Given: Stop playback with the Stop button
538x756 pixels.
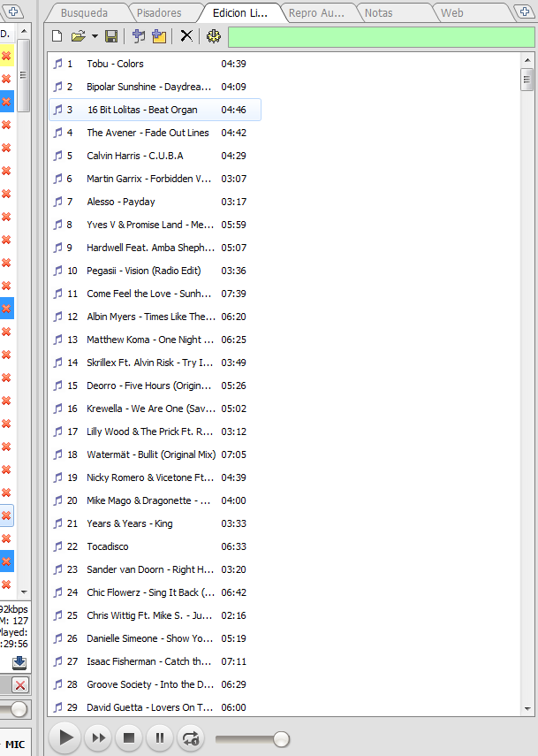Looking at the screenshot, I should (x=129, y=737).
